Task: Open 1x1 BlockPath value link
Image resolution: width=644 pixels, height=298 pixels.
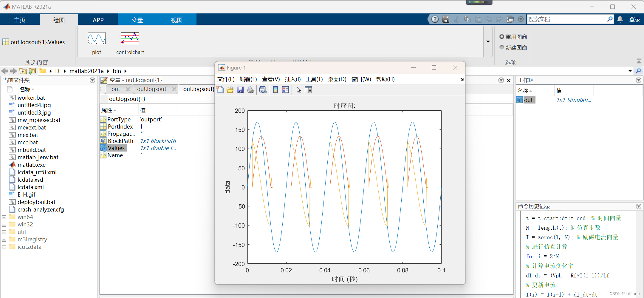Action: (158, 141)
